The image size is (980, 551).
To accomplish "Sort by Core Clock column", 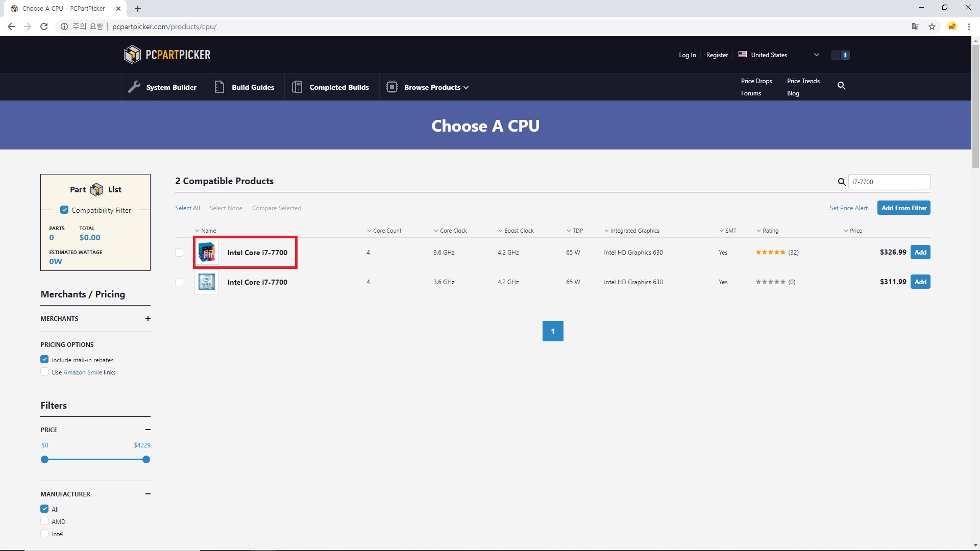I will (450, 231).
